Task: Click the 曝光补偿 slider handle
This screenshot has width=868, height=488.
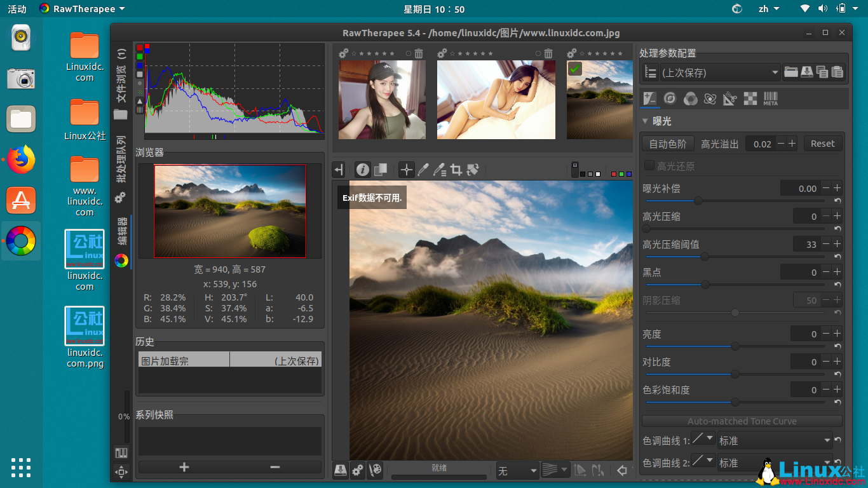Action: click(698, 201)
